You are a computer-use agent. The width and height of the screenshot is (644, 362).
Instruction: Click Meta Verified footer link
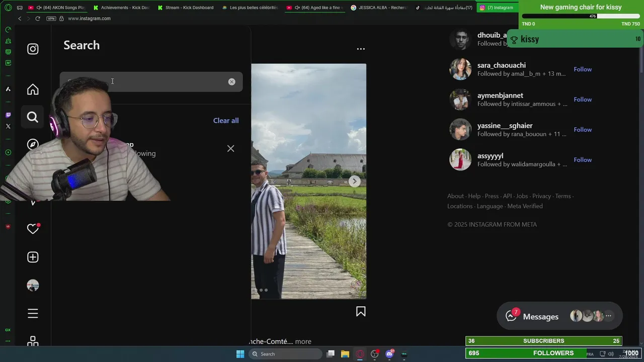pyautogui.click(x=525, y=206)
